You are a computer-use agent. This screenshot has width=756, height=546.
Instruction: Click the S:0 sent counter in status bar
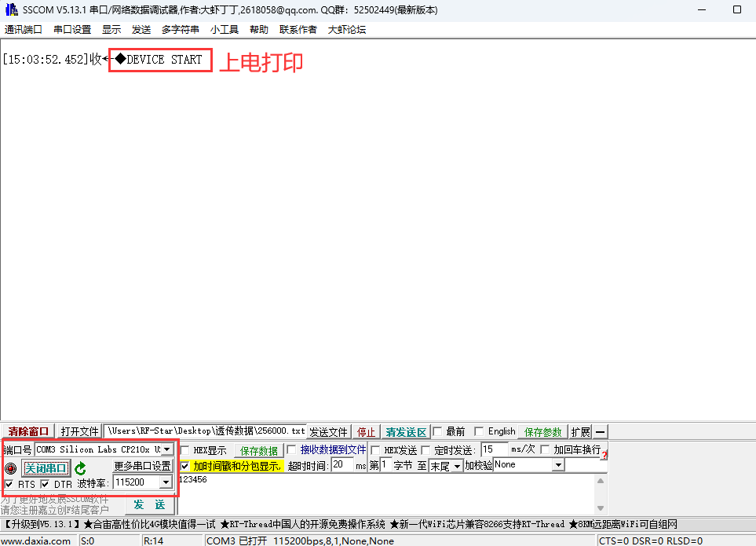pos(88,541)
